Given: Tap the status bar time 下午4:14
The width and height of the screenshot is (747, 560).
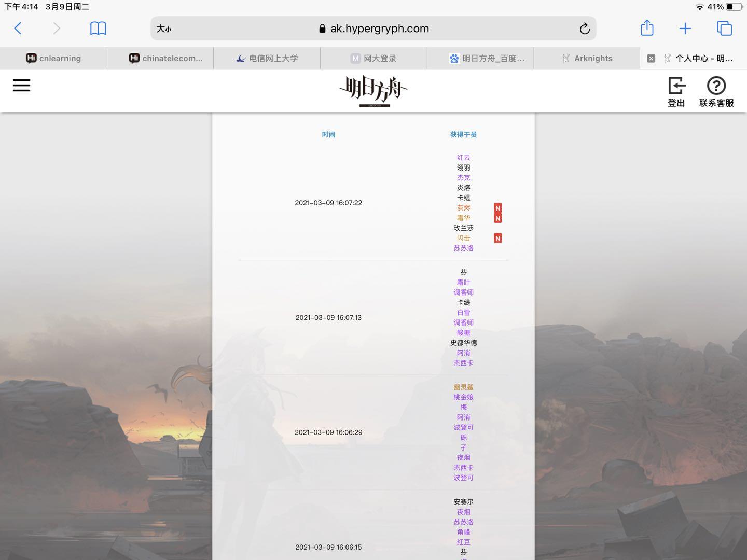Looking at the screenshot, I should pos(21,7).
